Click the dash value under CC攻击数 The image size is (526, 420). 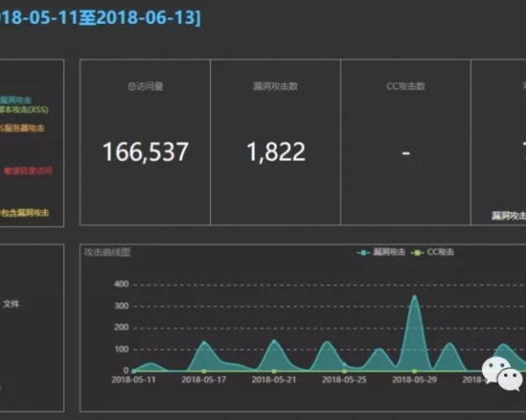405,153
